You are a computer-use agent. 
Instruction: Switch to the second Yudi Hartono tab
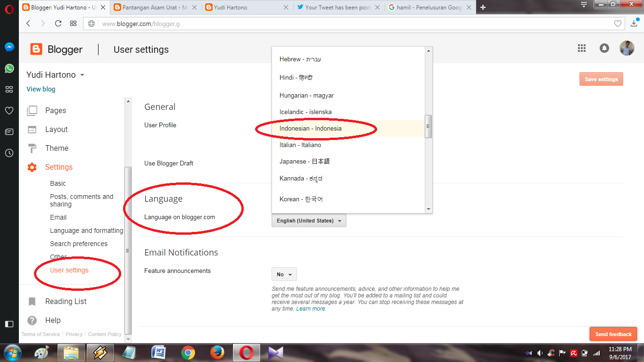[x=248, y=7]
